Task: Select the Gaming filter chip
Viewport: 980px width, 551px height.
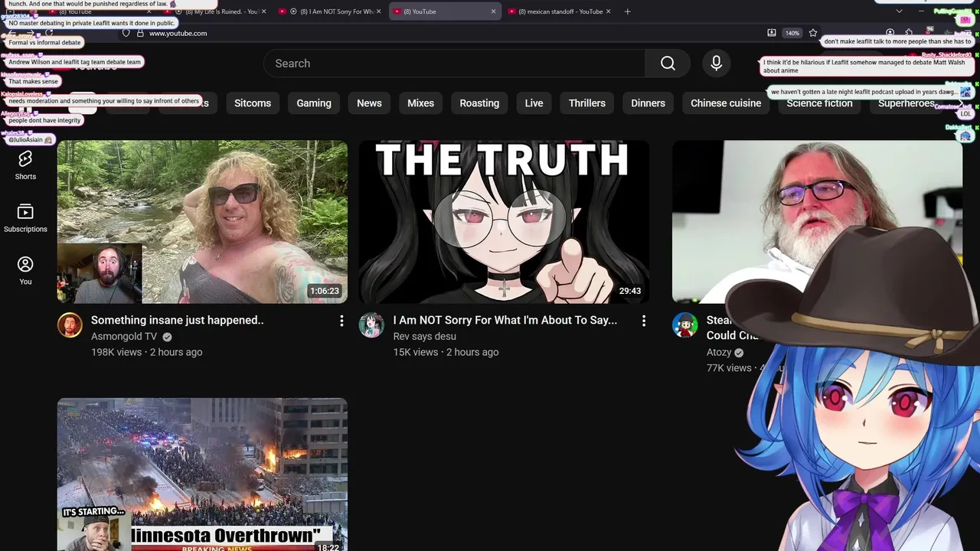Action: coord(314,103)
